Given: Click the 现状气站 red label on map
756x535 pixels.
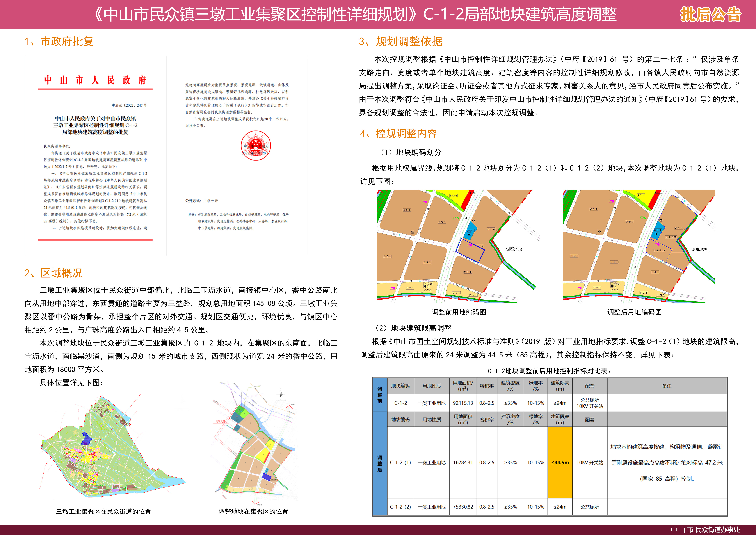Looking at the screenshot, I should pos(220,421).
